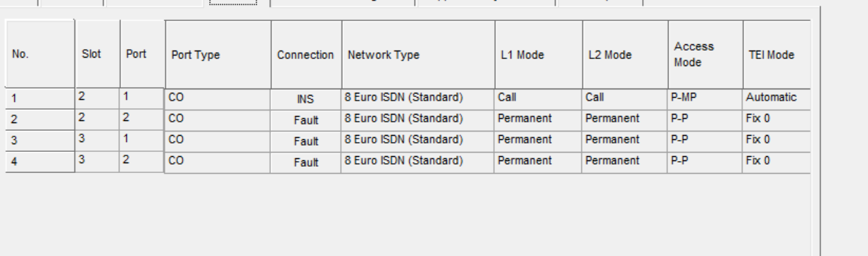Click the Network Type column header
This screenshot has width=868, height=256.
pyautogui.click(x=418, y=55)
